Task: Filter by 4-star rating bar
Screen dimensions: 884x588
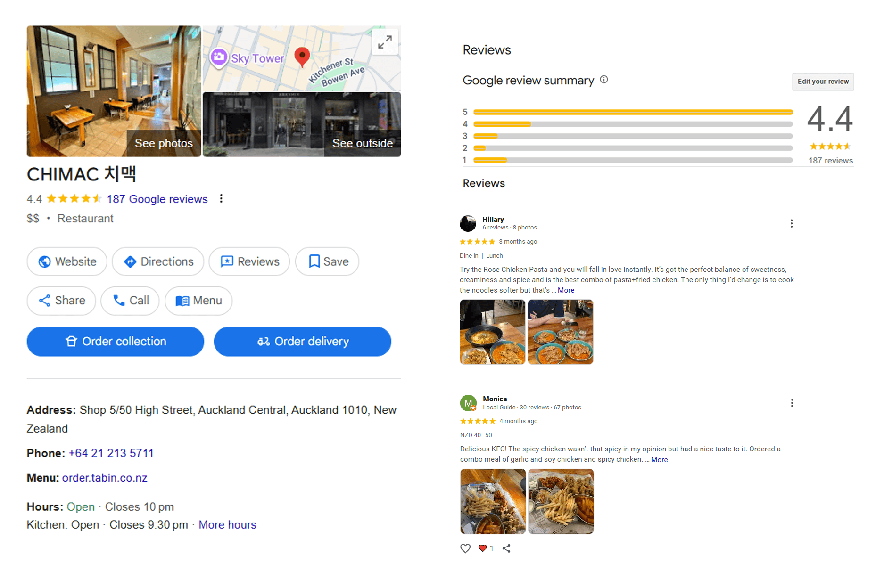Action: pos(633,124)
